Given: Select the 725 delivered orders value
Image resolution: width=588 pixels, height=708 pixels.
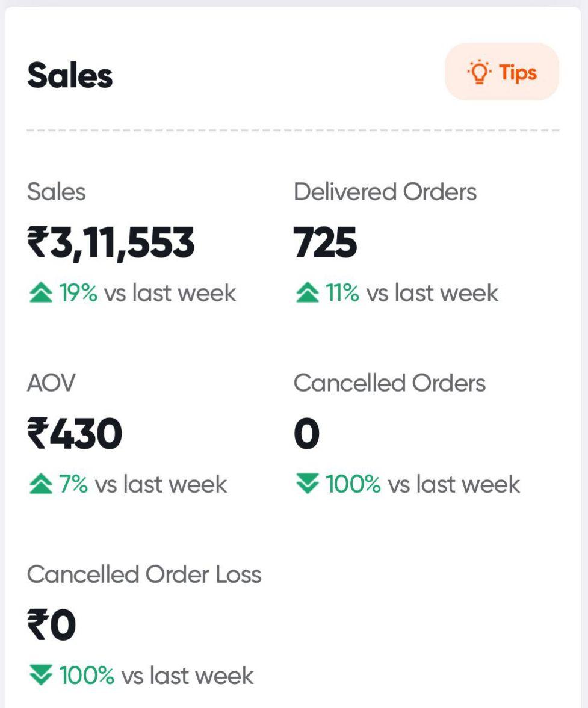Looking at the screenshot, I should pos(326,244).
